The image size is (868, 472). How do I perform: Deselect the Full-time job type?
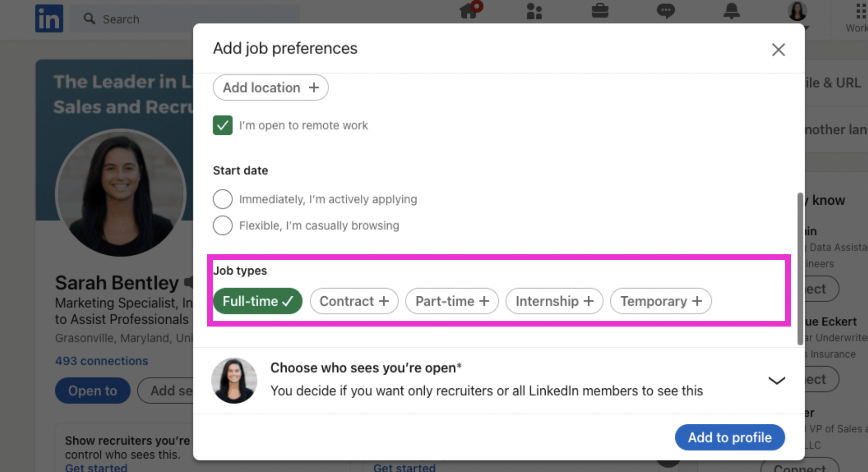[258, 301]
